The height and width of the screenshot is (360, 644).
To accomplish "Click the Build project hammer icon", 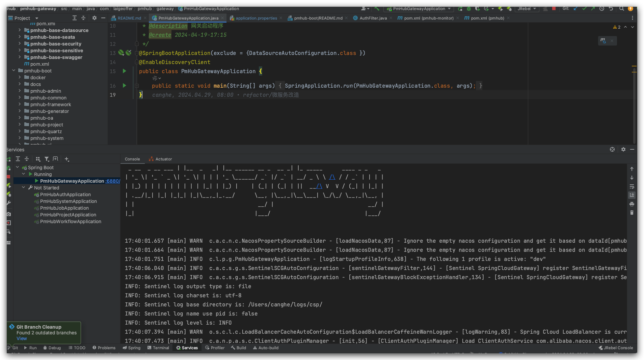I will pyautogui.click(x=377, y=9).
